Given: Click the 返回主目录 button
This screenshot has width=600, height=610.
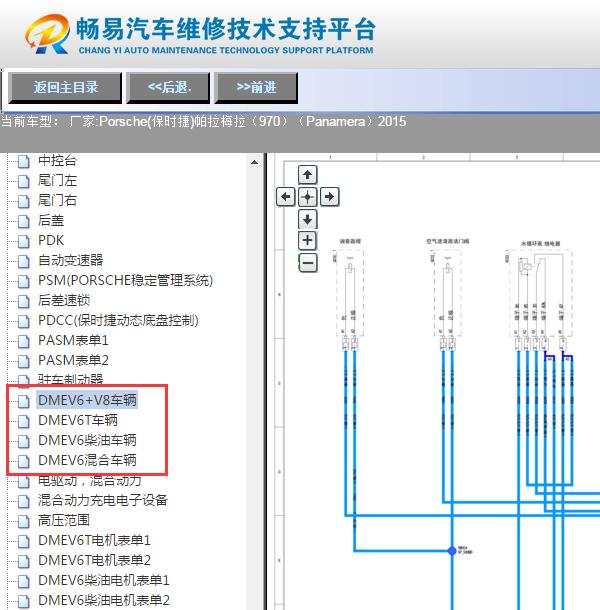Looking at the screenshot, I should point(65,88).
